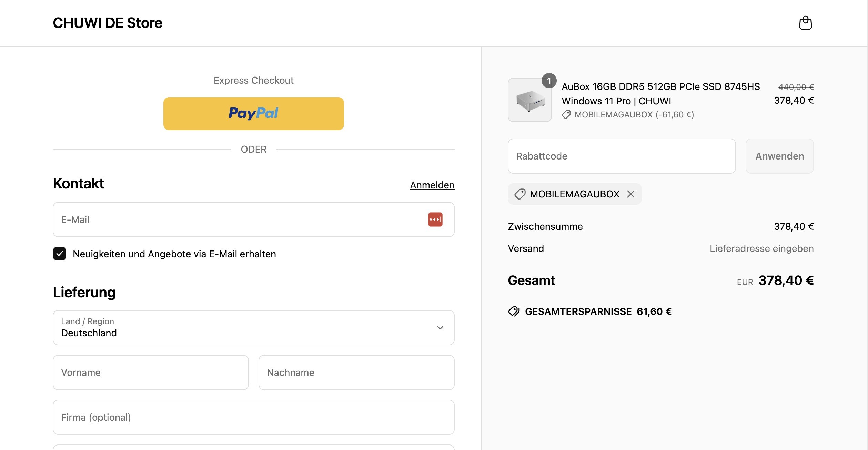Remove the MOBILEMAGAUBOX discount code
Screen dimensions: 868x450
click(x=630, y=194)
